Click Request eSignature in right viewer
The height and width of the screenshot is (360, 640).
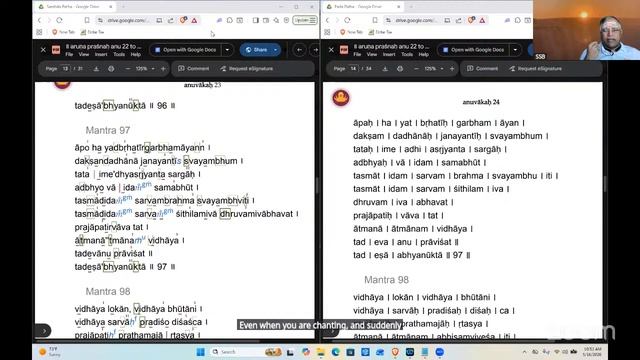coord(535,69)
